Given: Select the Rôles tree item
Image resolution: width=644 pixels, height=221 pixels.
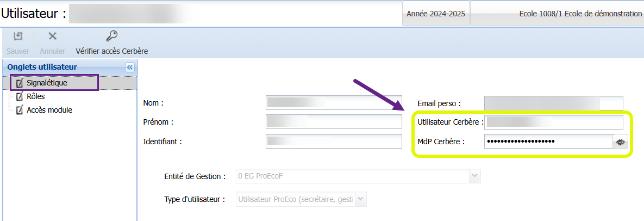Looking at the screenshot, I should (35, 96).
